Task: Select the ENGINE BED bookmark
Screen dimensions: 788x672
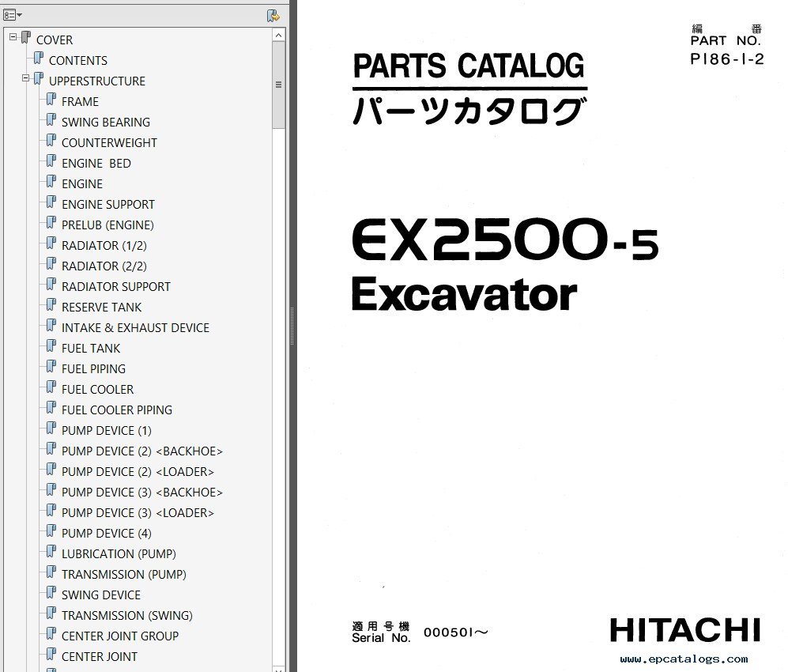Action: tap(96, 164)
